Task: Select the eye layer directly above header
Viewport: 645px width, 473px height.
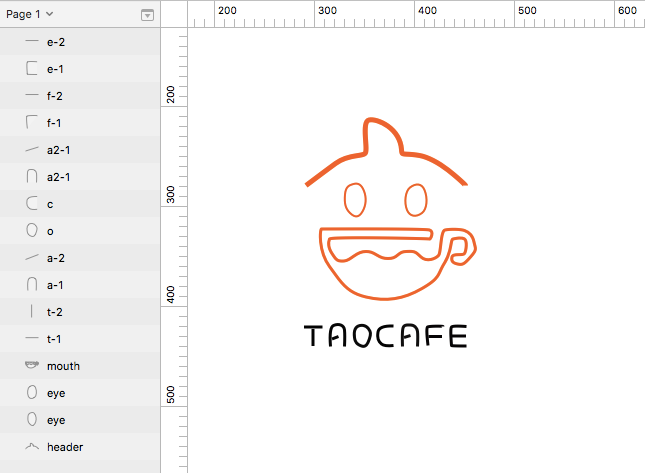Action: pyautogui.click(x=80, y=420)
